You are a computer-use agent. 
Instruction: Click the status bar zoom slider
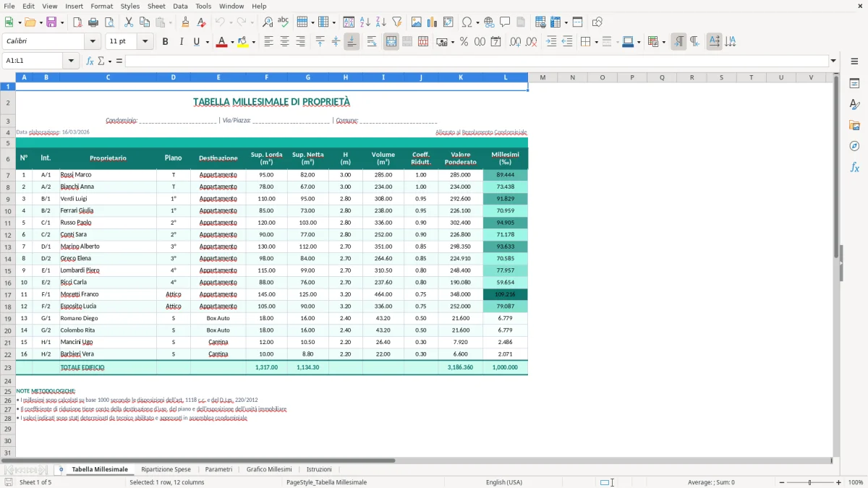point(810,482)
